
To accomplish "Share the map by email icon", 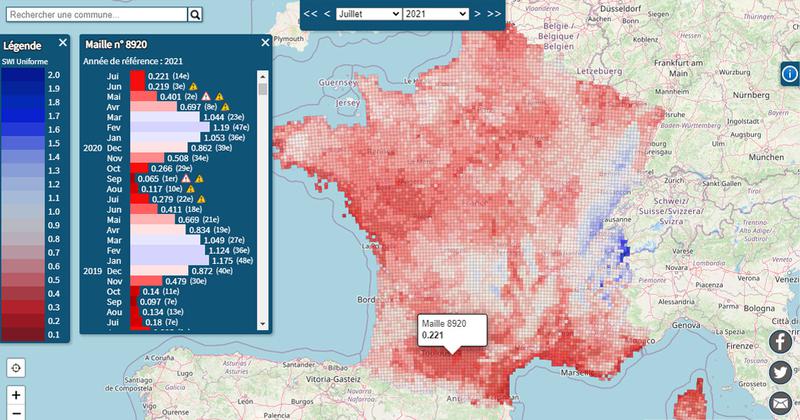I will pyautogui.click(x=780, y=402).
